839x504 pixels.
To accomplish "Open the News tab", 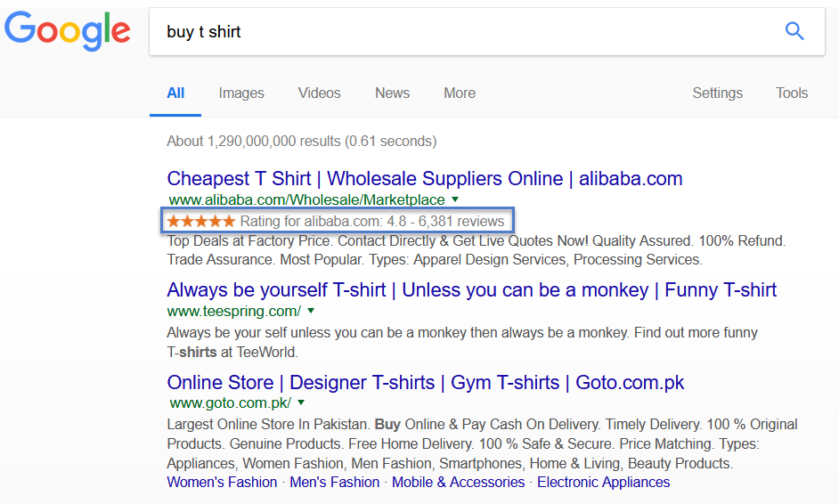I will click(x=392, y=93).
